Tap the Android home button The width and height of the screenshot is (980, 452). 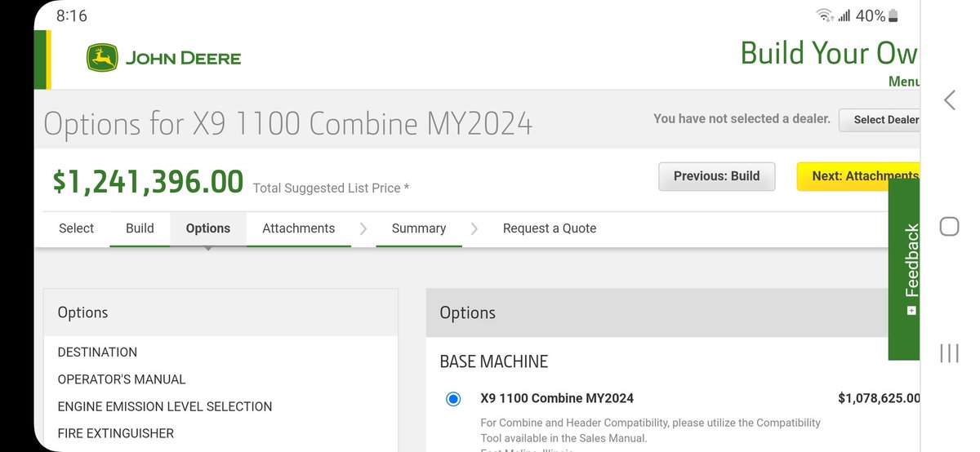coord(949,226)
